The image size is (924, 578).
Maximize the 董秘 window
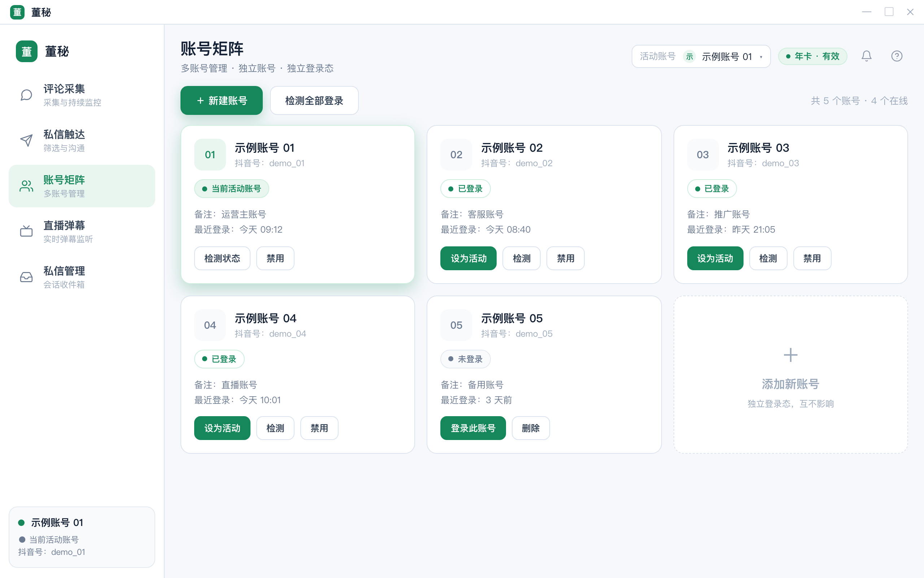[889, 12]
